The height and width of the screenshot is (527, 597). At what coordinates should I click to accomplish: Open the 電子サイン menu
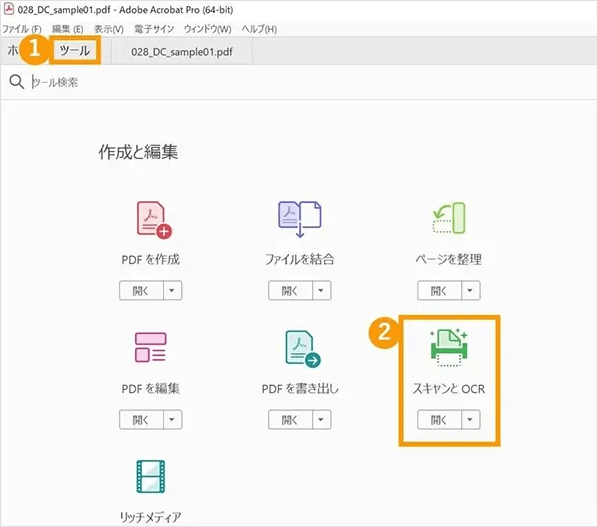[x=154, y=29]
